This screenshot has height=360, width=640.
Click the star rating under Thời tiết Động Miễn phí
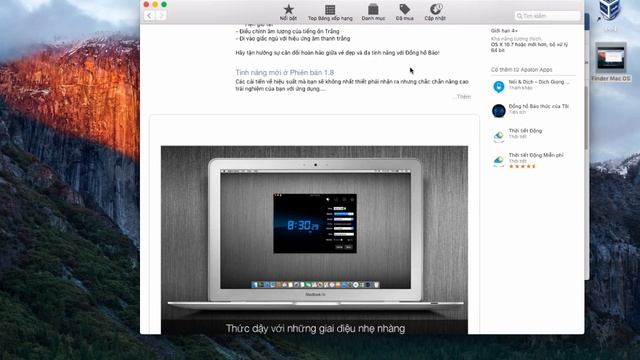(522, 166)
